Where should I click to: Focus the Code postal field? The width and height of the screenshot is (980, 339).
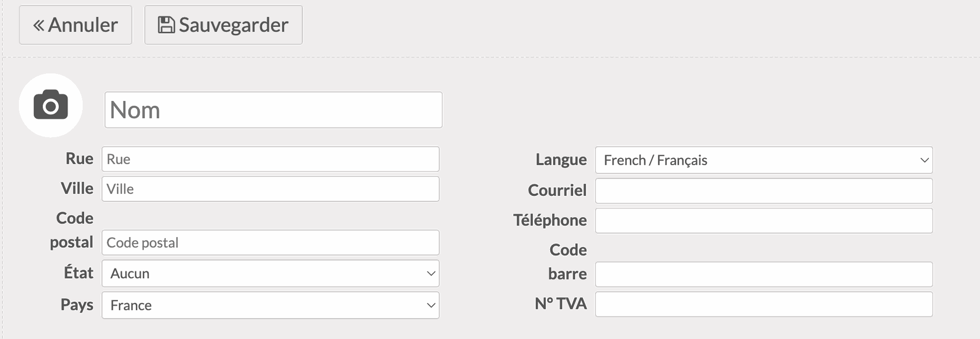tap(270, 243)
